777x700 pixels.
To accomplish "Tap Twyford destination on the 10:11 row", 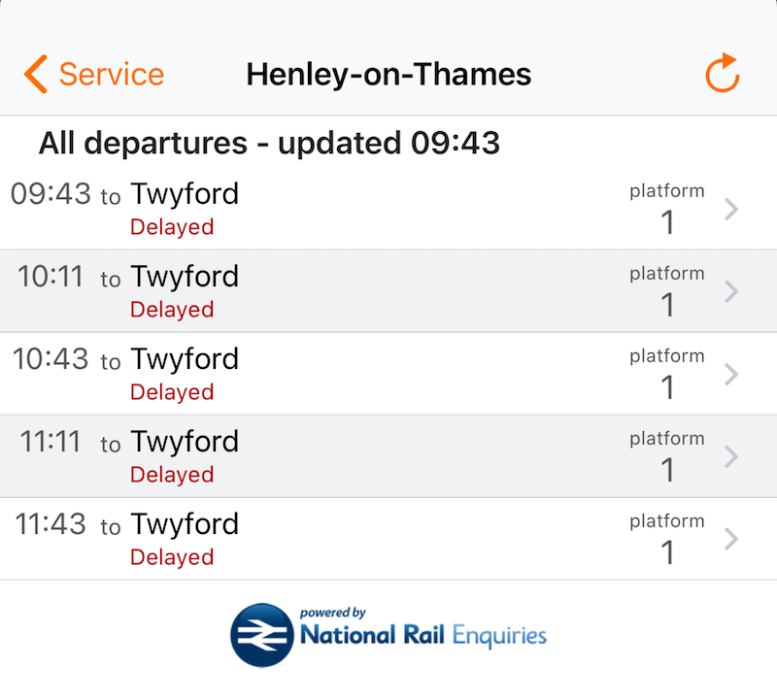I will pyautogui.click(x=185, y=277).
